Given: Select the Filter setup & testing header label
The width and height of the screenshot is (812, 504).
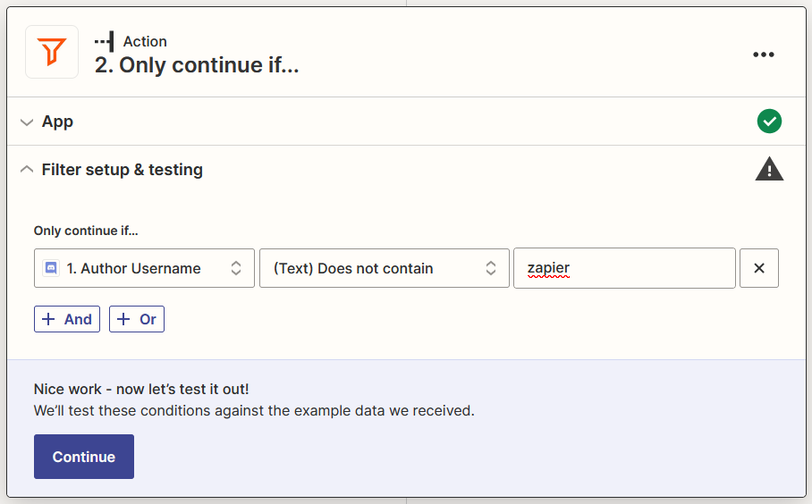Looking at the screenshot, I should (x=123, y=170).
